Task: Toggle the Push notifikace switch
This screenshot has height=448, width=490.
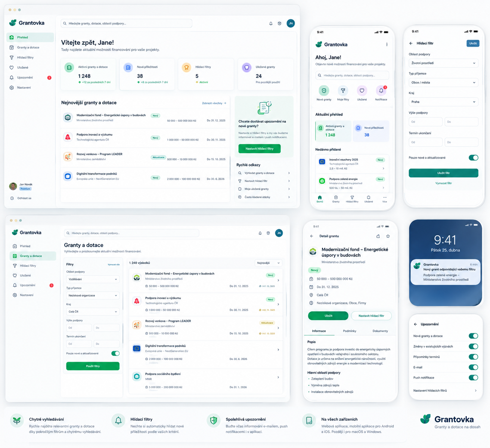Action: pyautogui.click(x=473, y=377)
